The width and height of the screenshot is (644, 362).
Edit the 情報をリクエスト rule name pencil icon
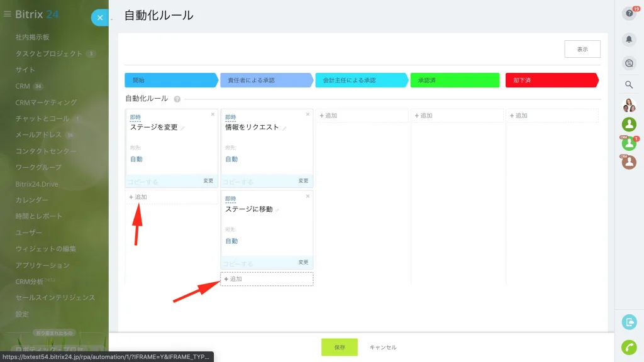point(284,128)
